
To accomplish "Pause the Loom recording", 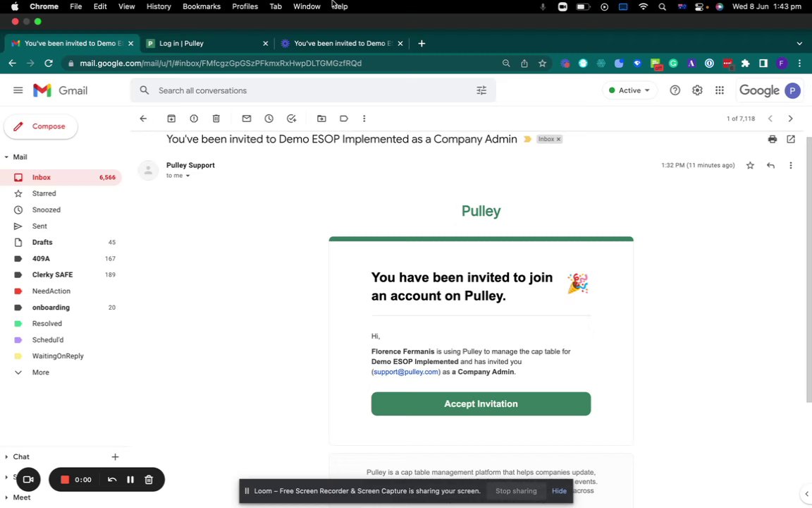I will 130,480.
